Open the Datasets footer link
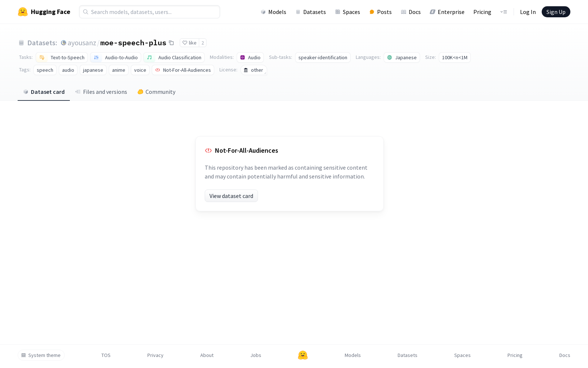The height and width of the screenshot is (368, 588). coord(408,355)
